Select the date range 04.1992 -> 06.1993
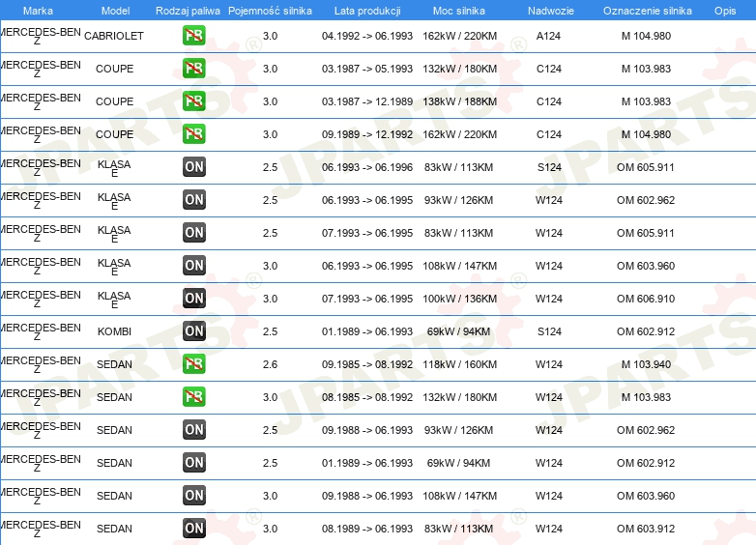Screen dimensions: 756x545 pos(367,36)
